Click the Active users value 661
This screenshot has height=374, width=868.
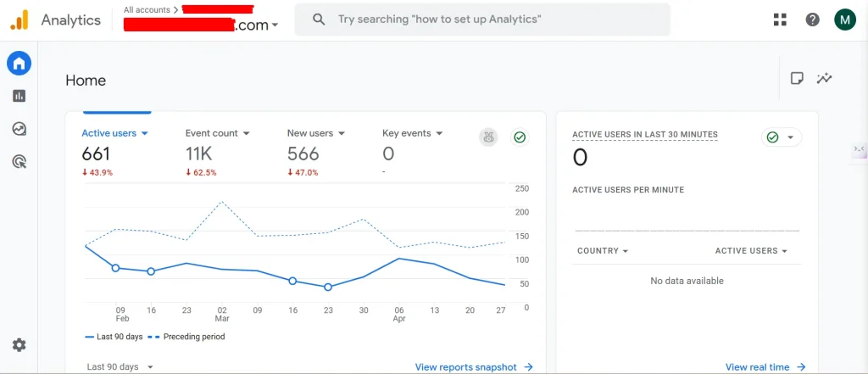96,154
